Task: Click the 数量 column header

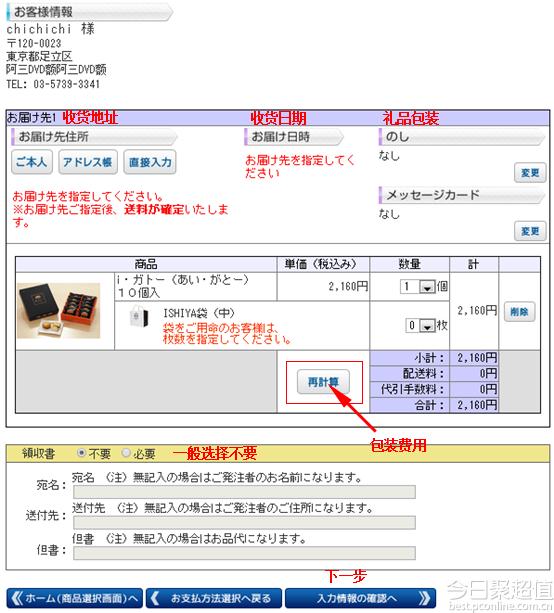Action: point(409,264)
